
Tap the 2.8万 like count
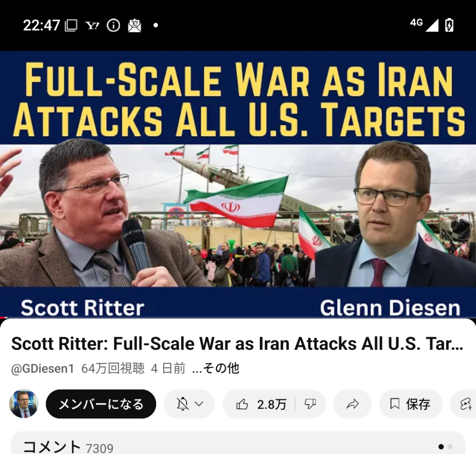272,405
